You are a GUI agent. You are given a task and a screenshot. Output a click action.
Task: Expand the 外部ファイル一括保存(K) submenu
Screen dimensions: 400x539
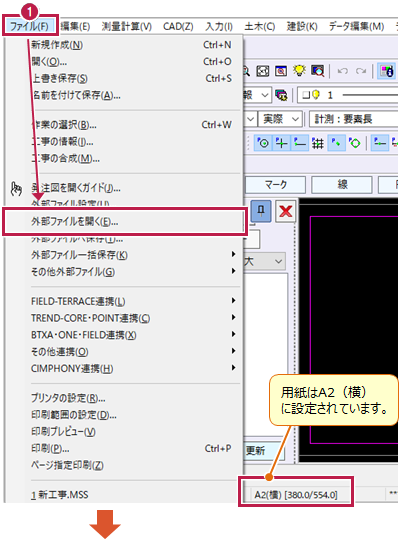pos(233,254)
